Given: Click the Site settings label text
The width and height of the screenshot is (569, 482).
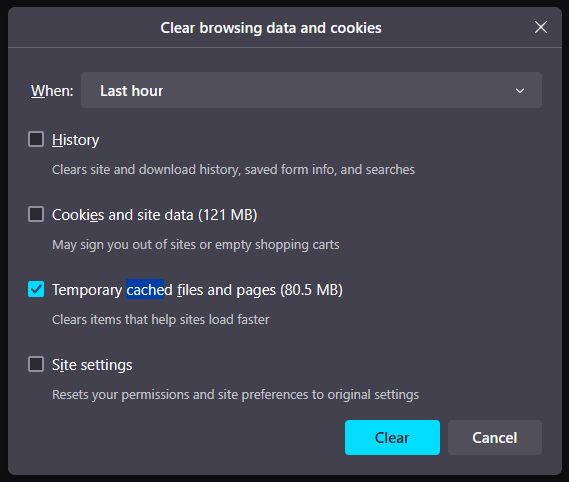Looking at the screenshot, I should coord(92,365).
